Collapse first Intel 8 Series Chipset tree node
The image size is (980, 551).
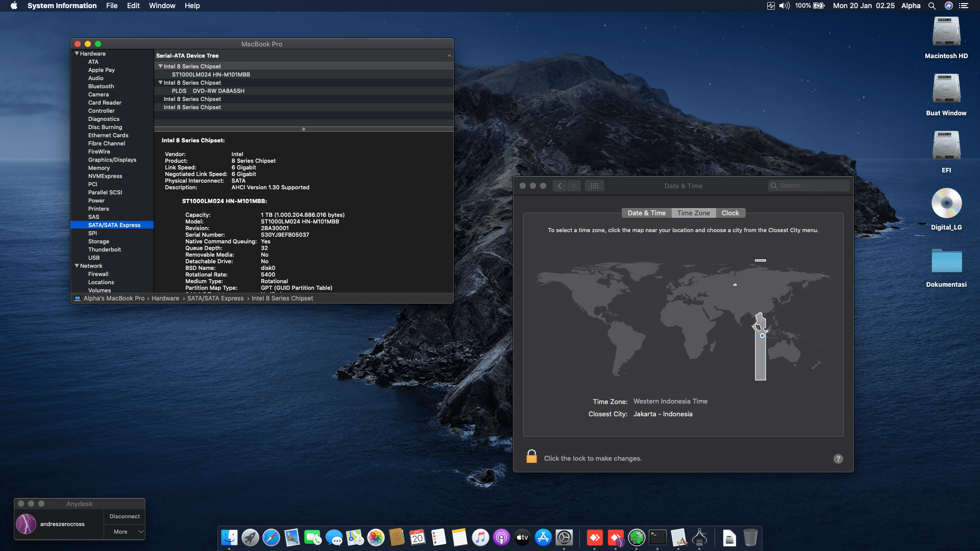(x=160, y=66)
